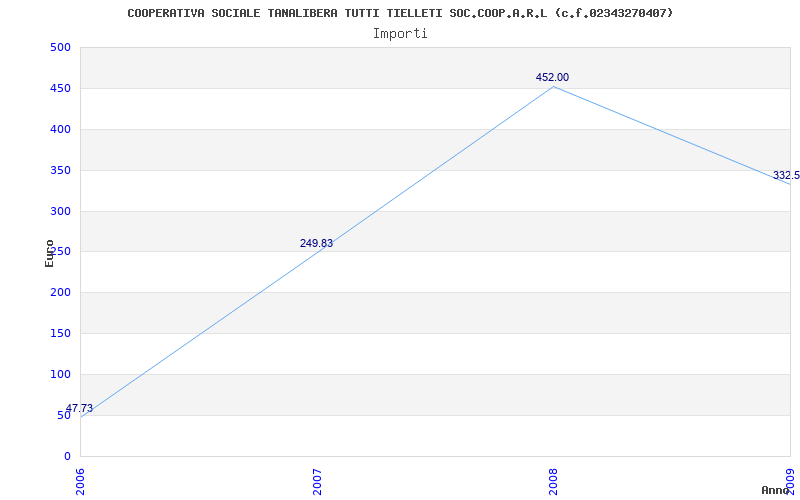800x500 pixels.
Task: Click the line data point at 2007
Action: click(x=317, y=252)
